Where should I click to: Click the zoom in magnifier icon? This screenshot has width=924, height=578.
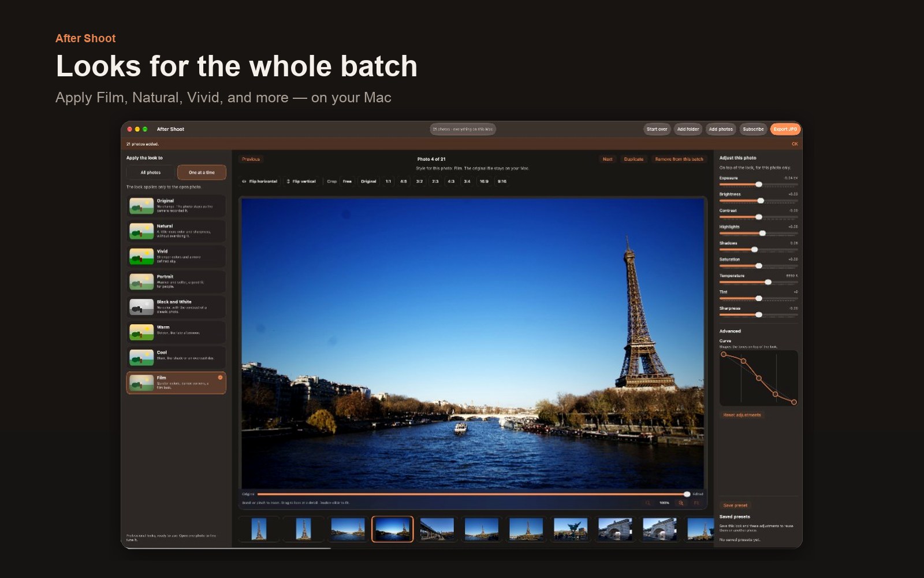(x=681, y=503)
